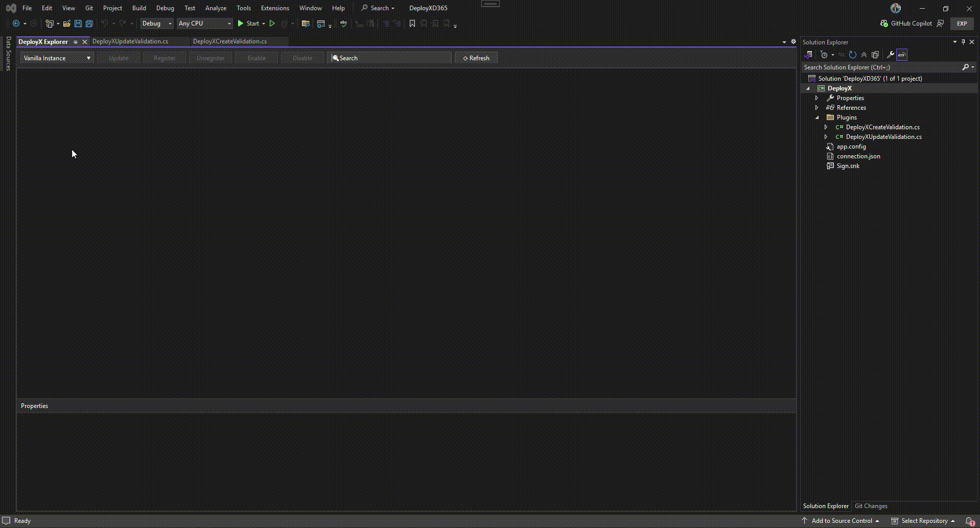Viewport: 980px width, 528px height.
Task: Close the DeployX Explorer tab
Action: pos(85,42)
